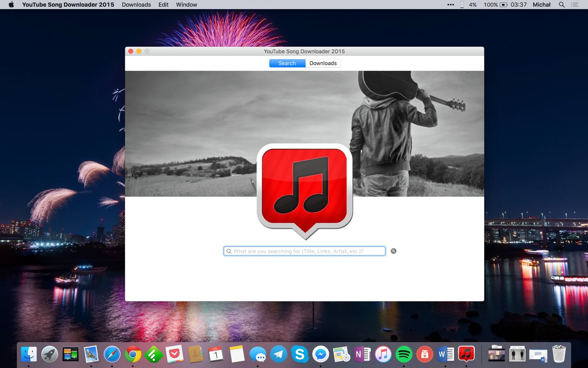Launch Google Chrome from the dock
Viewport: 588px width, 368px height.
click(133, 354)
